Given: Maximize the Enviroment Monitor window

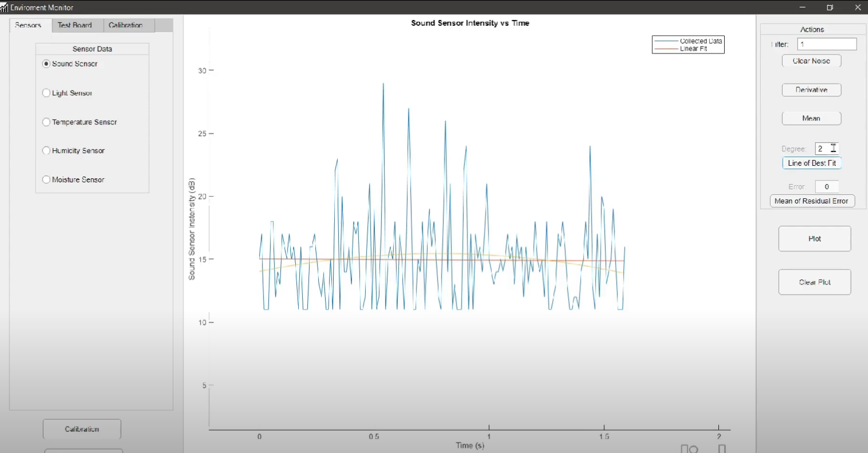Looking at the screenshot, I should tap(830, 7).
